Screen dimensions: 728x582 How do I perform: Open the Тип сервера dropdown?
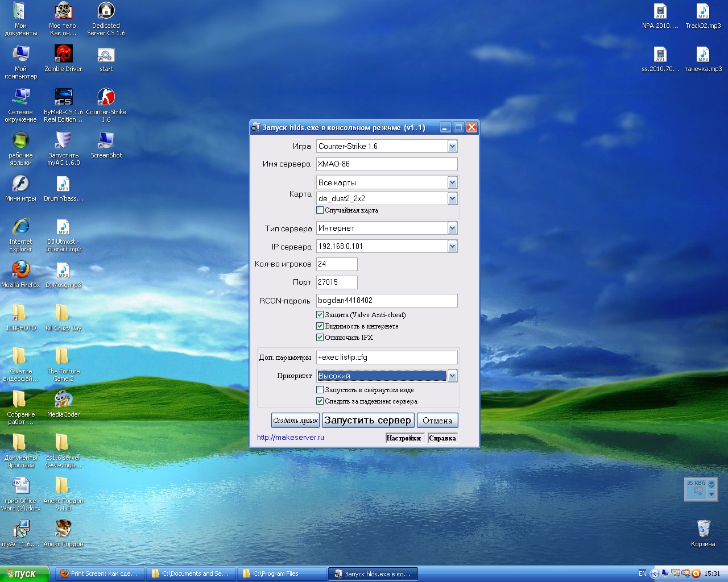pos(387,228)
